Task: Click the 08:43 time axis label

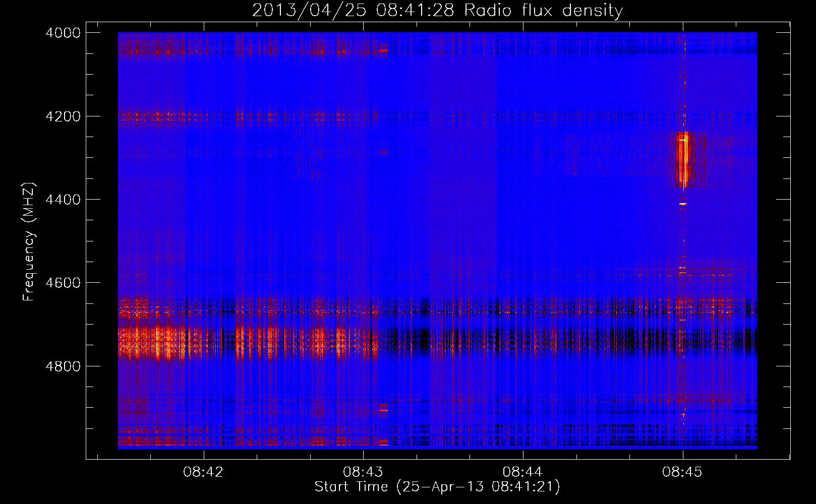Action: [363, 472]
